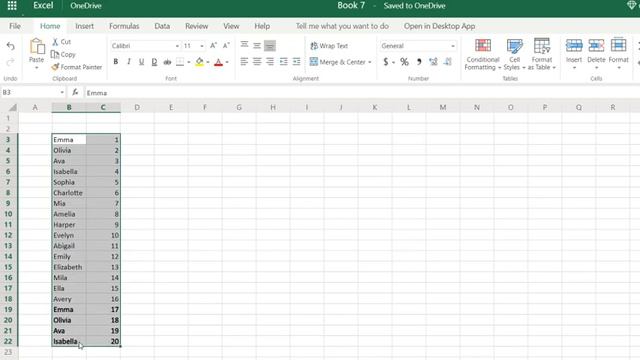The image size is (640, 360).
Task: Click the Tell me what you want search box
Action: [x=342, y=26]
